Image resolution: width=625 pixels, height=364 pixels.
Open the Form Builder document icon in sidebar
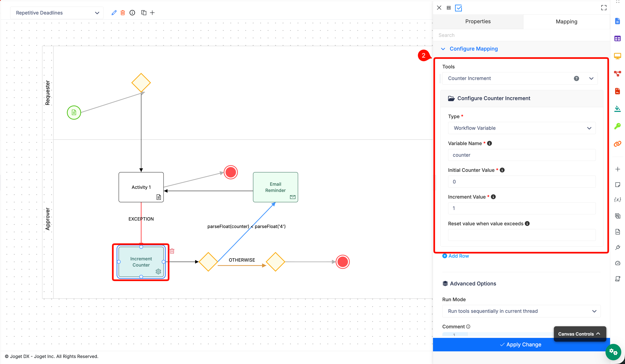(617, 21)
